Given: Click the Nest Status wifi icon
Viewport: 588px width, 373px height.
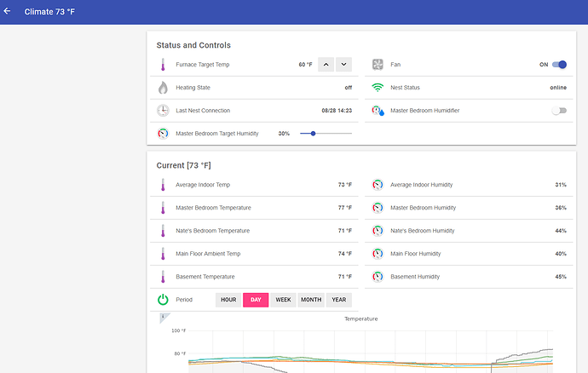Looking at the screenshot, I should click(x=378, y=88).
